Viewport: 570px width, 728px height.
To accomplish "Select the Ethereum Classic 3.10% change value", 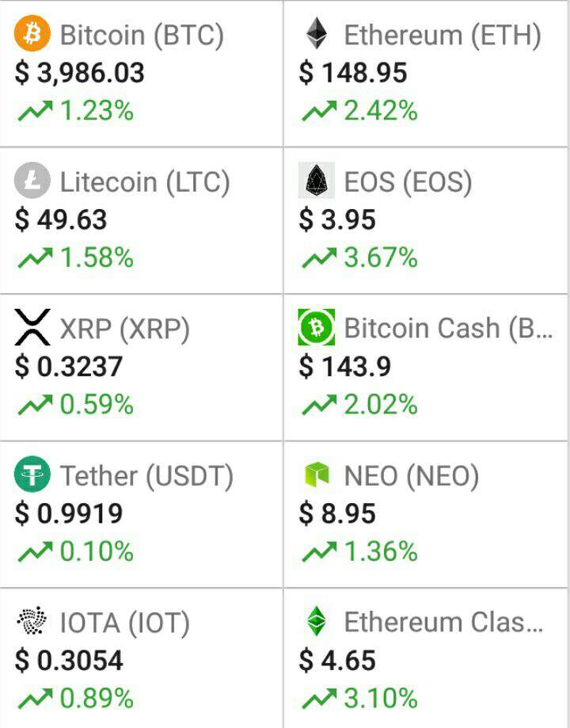I will click(x=381, y=699).
